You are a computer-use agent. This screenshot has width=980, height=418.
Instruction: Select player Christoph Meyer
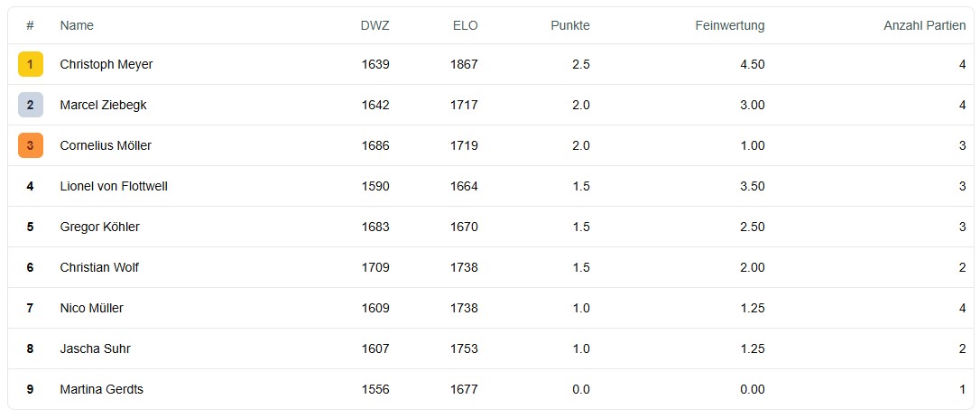tap(106, 64)
